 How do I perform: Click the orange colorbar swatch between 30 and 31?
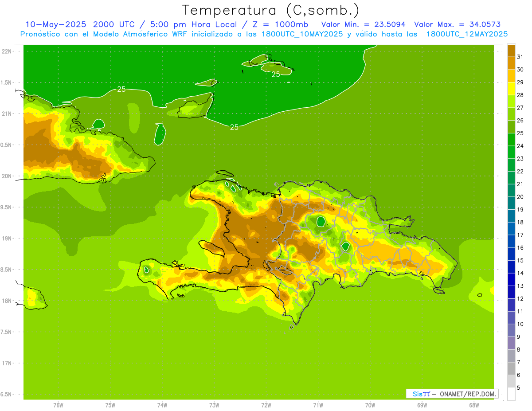pyautogui.click(x=511, y=63)
